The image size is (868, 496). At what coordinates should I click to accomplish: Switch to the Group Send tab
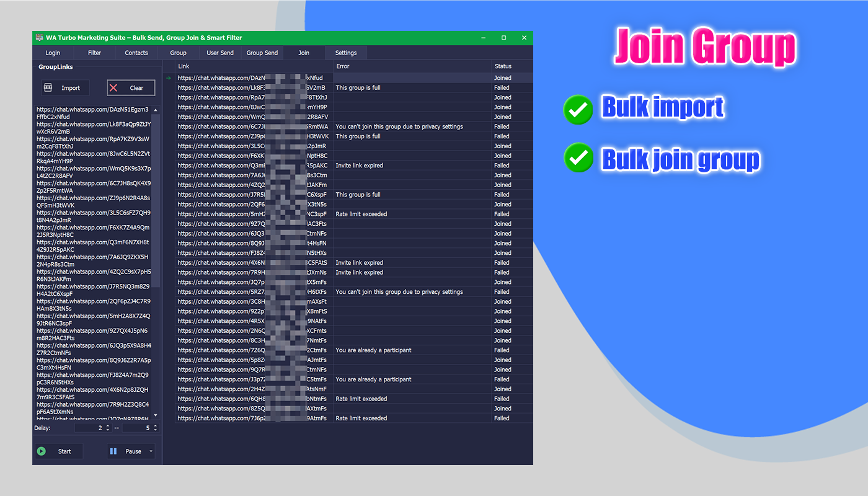262,53
